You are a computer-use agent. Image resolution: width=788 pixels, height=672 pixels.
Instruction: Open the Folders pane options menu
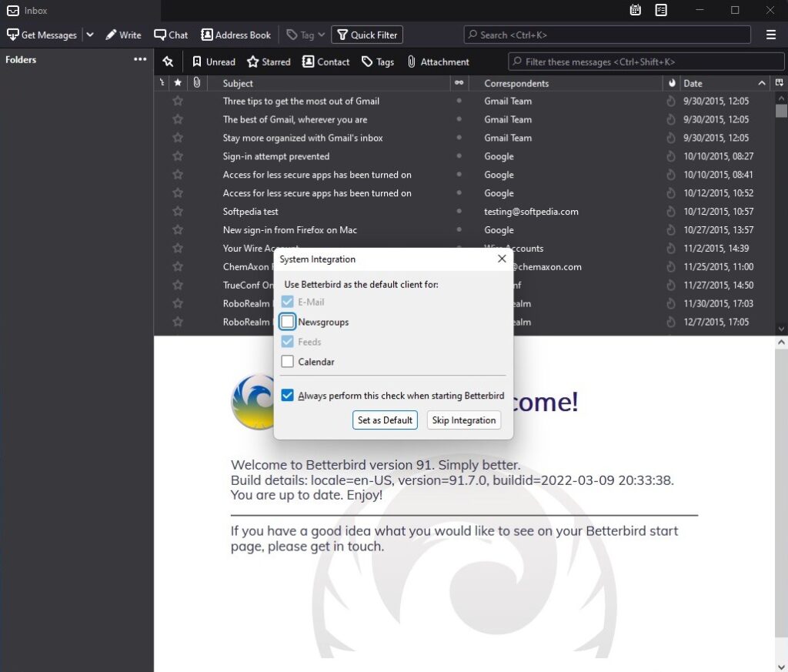(x=140, y=60)
